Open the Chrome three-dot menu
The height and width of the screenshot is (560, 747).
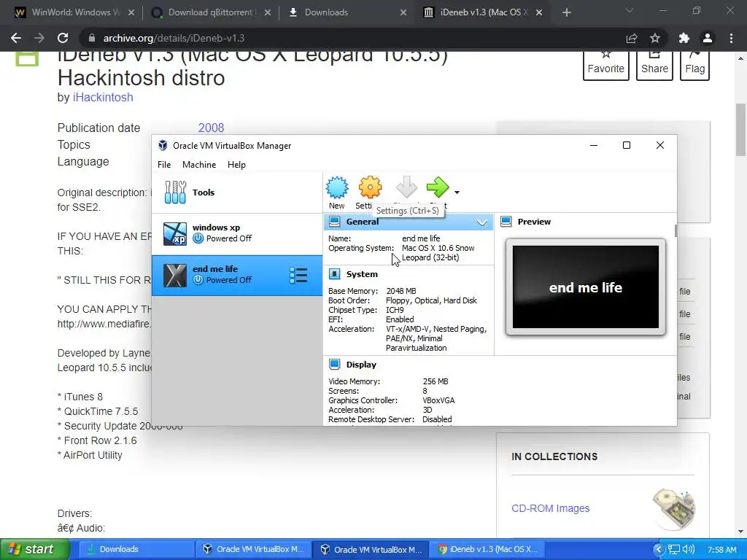pos(731,38)
